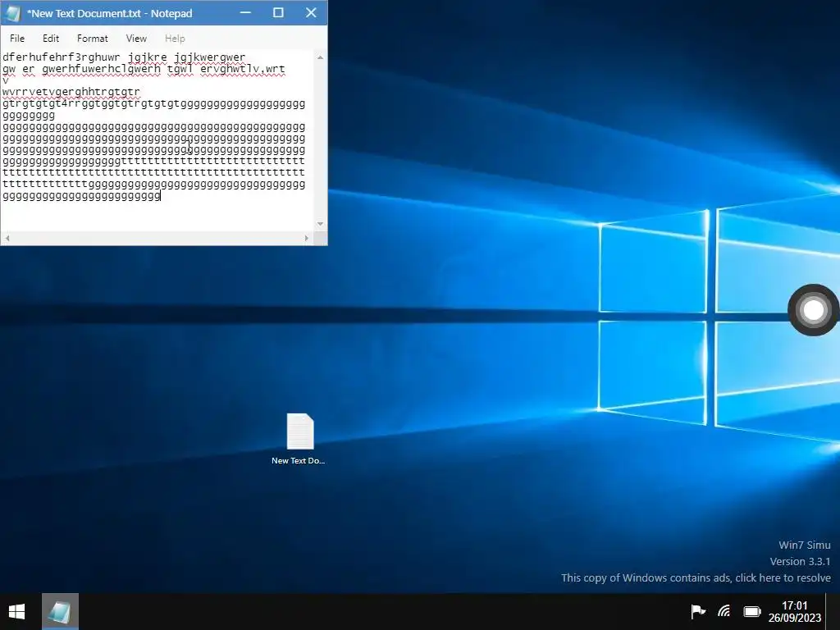Click the word 'wvrrvetvgerghhtrgtgtr' in Notepad
Viewport: 840px width, 630px height.
click(x=71, y=92)
